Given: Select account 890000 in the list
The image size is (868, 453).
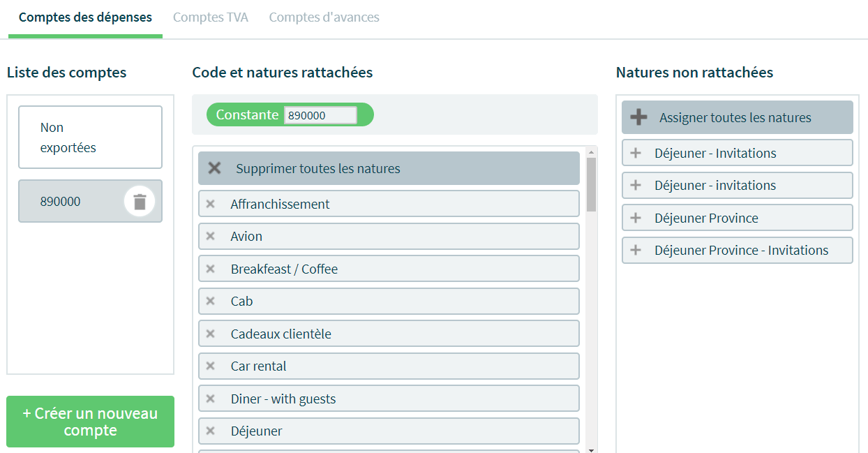Looking at the screenshot, I should pos(90,201).
